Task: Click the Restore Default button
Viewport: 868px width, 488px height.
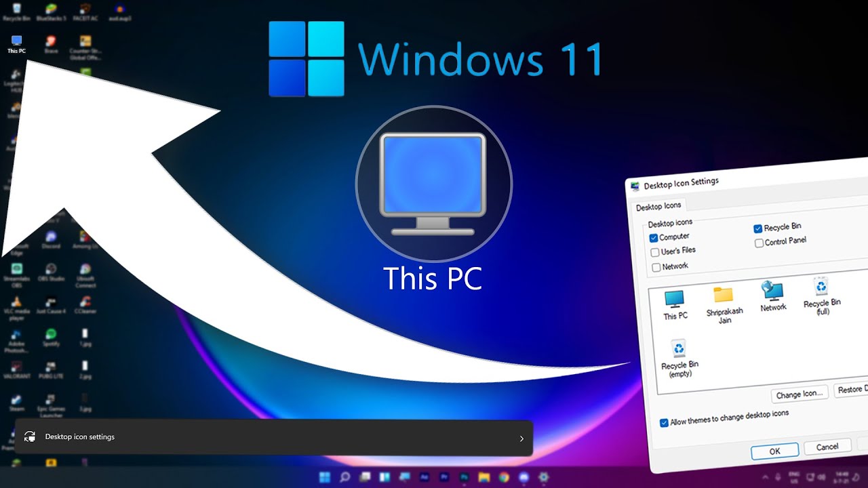Action: pos(851,390)
